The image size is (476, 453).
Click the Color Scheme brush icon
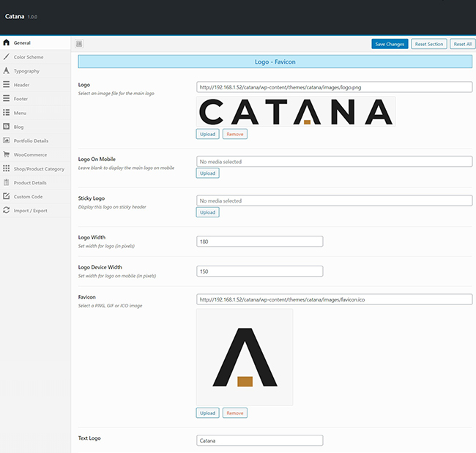tap(7, 57)
